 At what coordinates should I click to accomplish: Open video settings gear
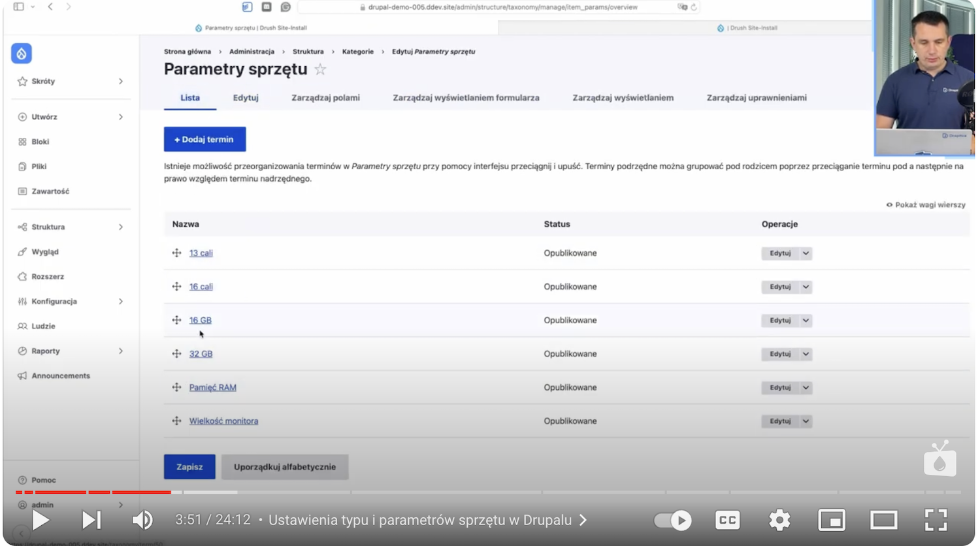coord(779,521)
